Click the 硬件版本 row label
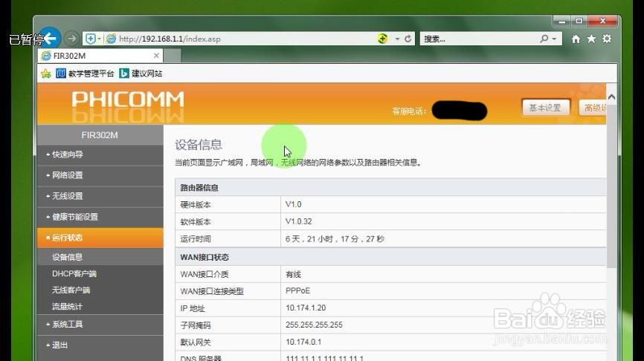The height and width of the screenshot is (361, 644). click(196, 205)
